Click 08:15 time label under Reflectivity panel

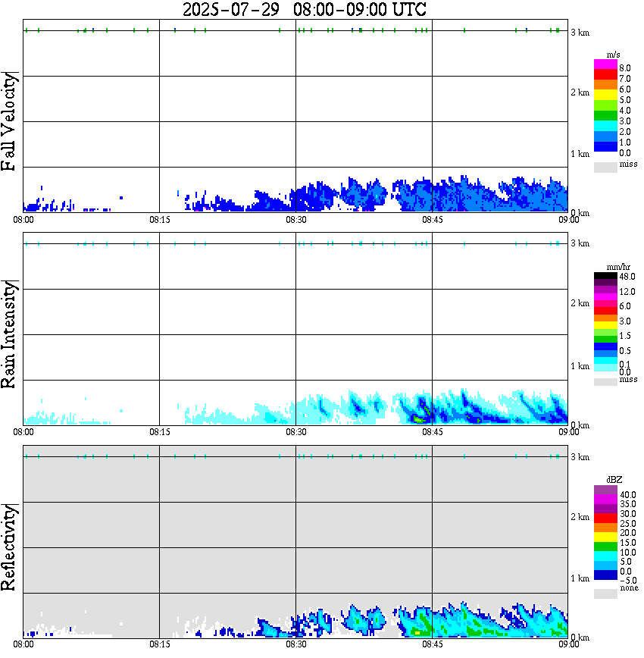[160, 644]
